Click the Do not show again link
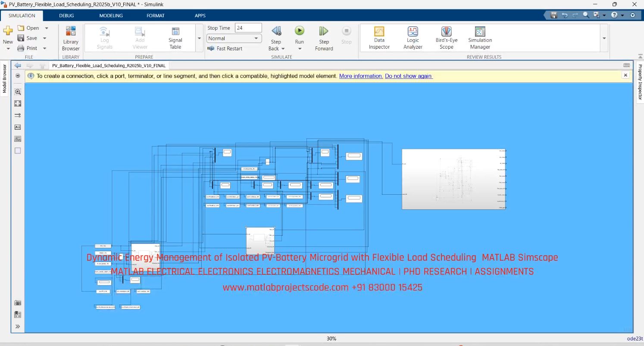Viewport: 644px width, 346px height. tap(408, 76)
